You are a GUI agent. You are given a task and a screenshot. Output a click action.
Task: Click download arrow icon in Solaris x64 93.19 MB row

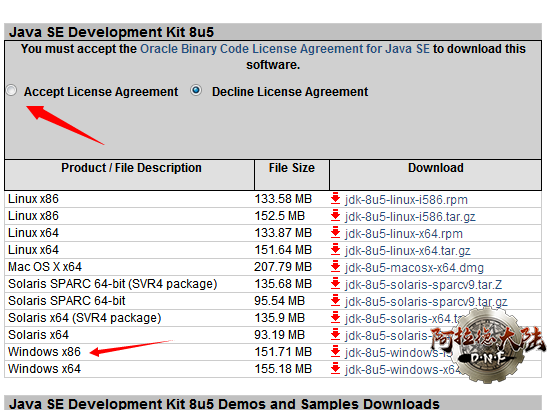335,335
